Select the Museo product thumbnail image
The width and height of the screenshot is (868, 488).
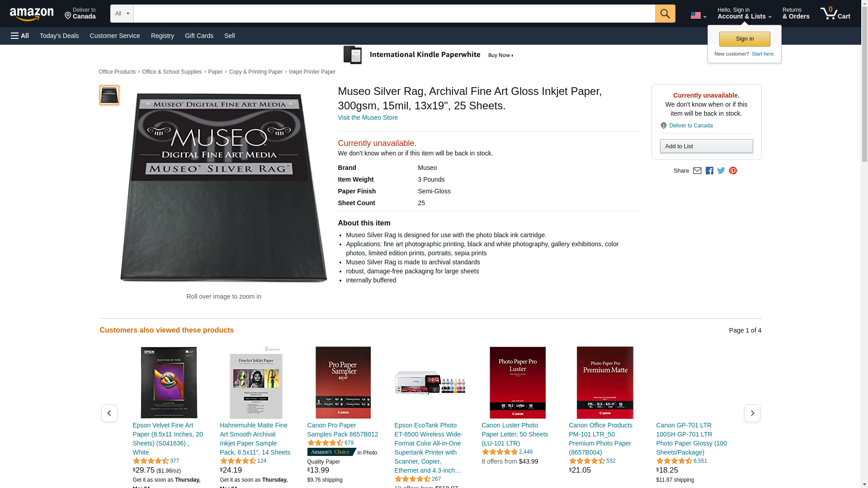coord(109,95)
